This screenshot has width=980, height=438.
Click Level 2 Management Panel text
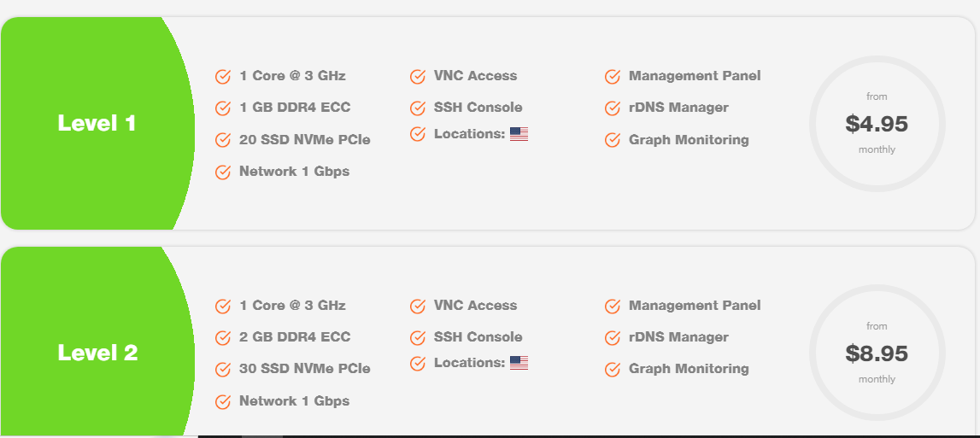point(695,306)
